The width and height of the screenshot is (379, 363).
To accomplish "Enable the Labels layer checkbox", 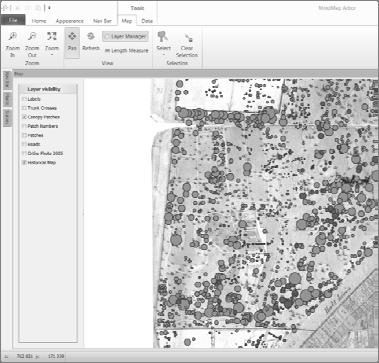I will tap(24, 99).
